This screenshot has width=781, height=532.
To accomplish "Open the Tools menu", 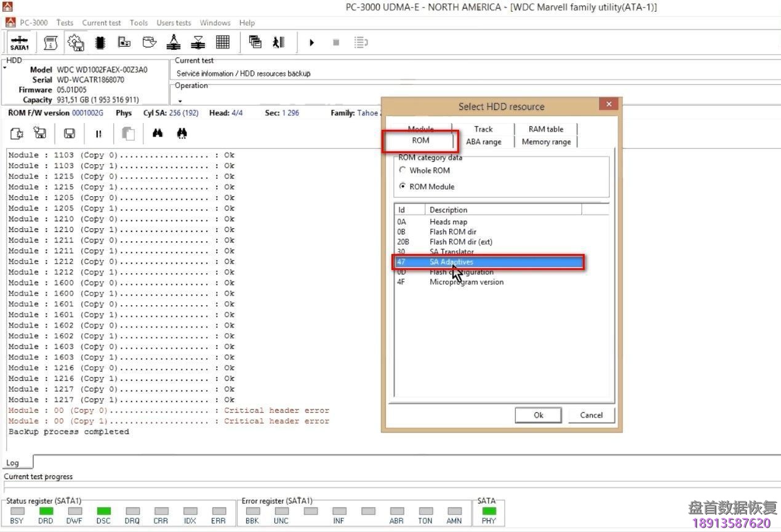I will pyautogui.click(x=138, y=23).
